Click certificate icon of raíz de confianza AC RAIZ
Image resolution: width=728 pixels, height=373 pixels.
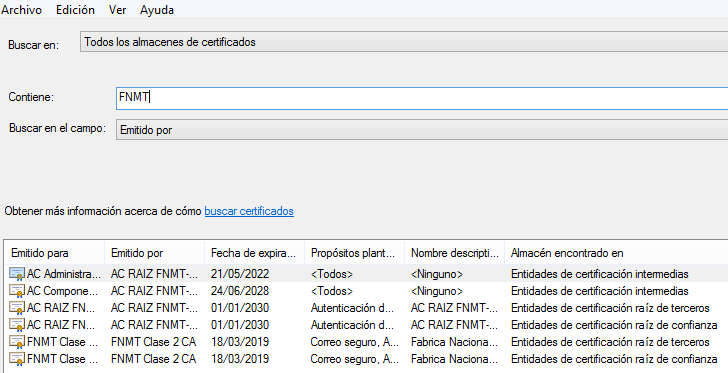click(x=17, y=325)
